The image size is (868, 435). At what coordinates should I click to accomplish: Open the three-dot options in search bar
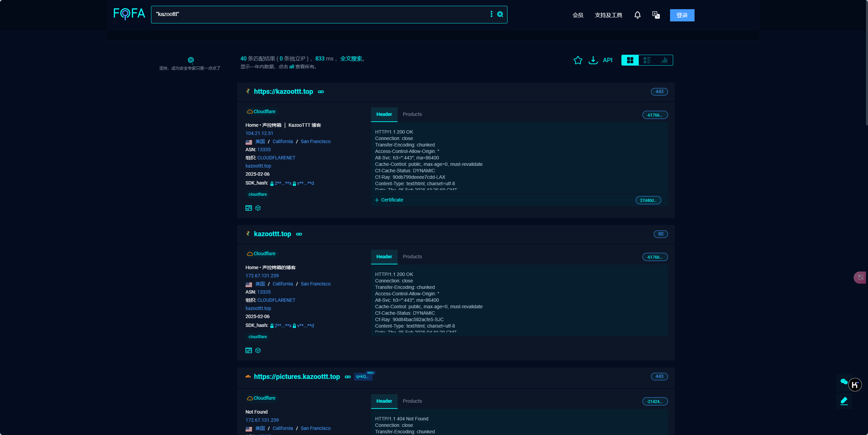491,14
